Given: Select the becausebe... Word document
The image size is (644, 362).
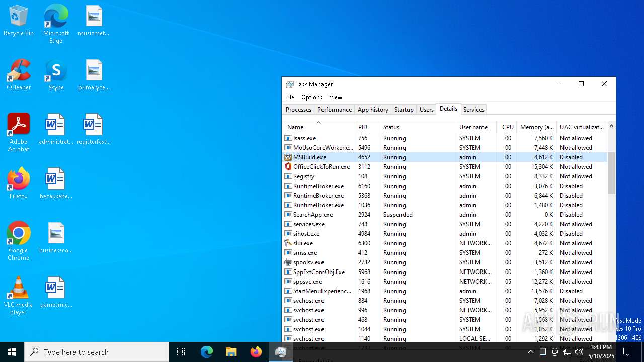Looking at the screenshot, I should tap(56, 184).
